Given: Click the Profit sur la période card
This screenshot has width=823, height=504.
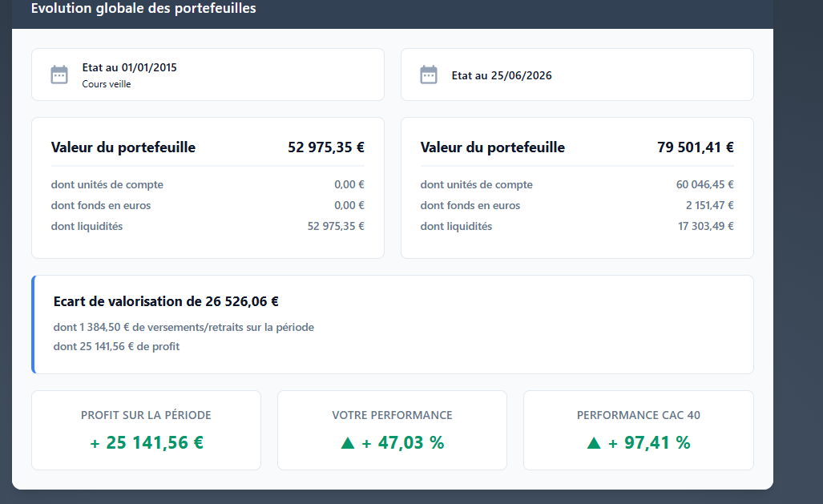Looking at the screenshot, I should click(146, 430).
